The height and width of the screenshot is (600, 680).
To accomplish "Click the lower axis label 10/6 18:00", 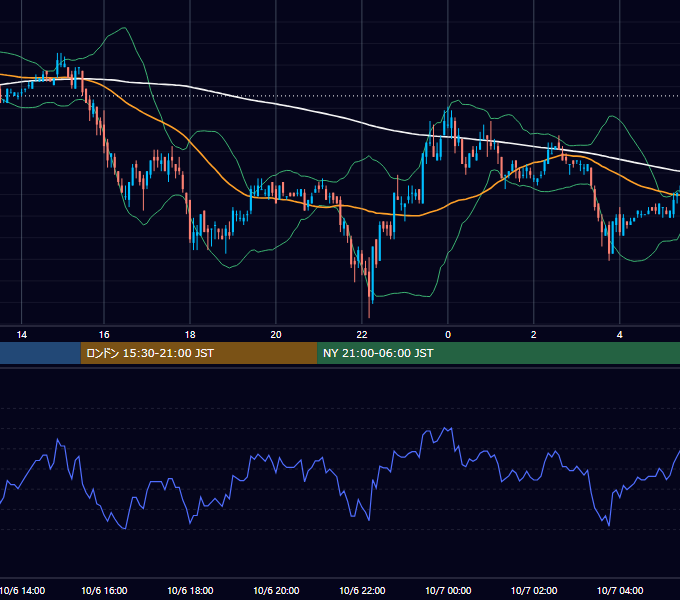I will coord(190,590).
